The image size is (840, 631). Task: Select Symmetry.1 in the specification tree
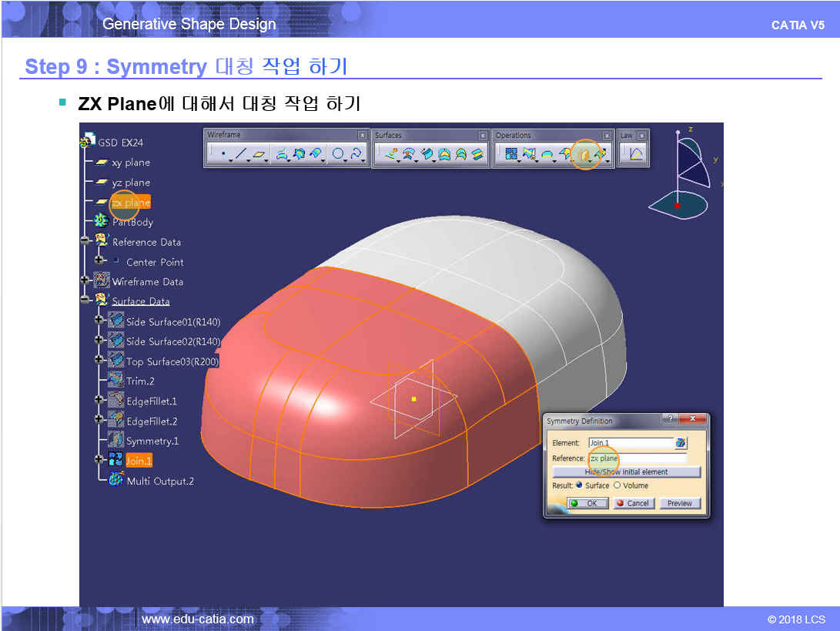152,441
